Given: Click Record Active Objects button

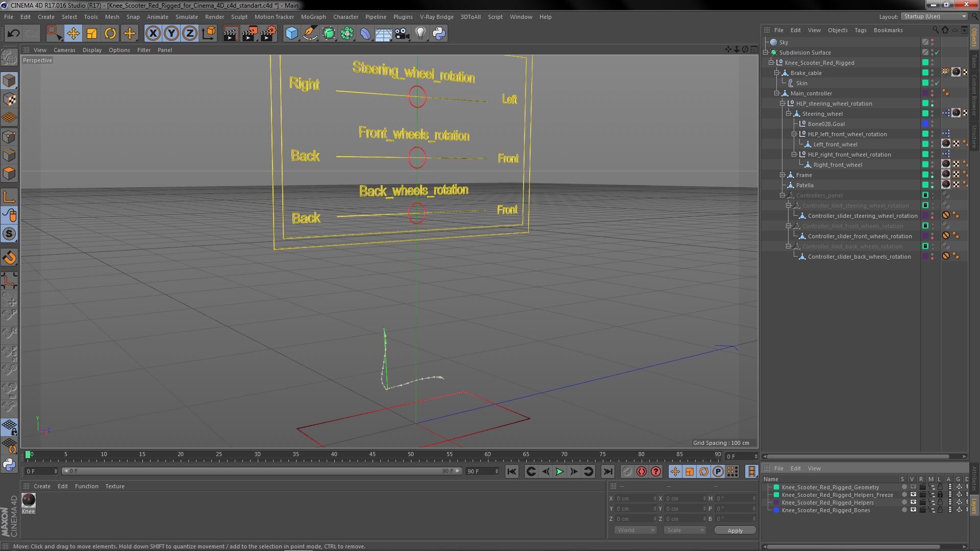Looking at the screenshot, I should click(x=627, y=471).
